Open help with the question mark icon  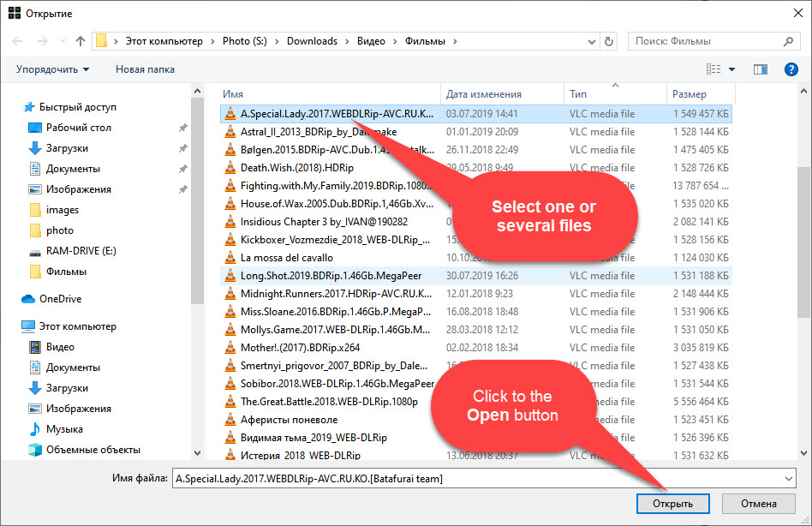pyautogui.click(x=791, y=69)
